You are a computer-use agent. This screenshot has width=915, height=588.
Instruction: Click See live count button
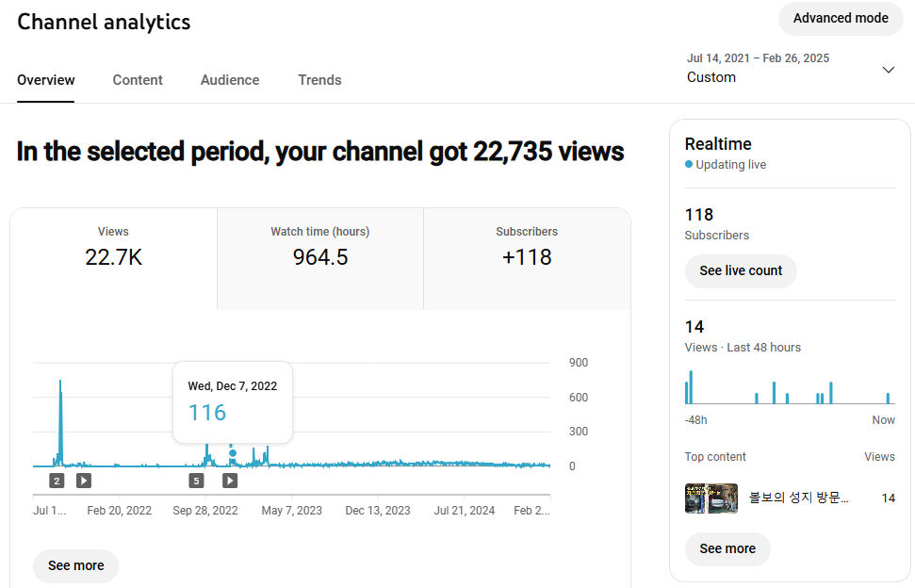click(741, 270)
